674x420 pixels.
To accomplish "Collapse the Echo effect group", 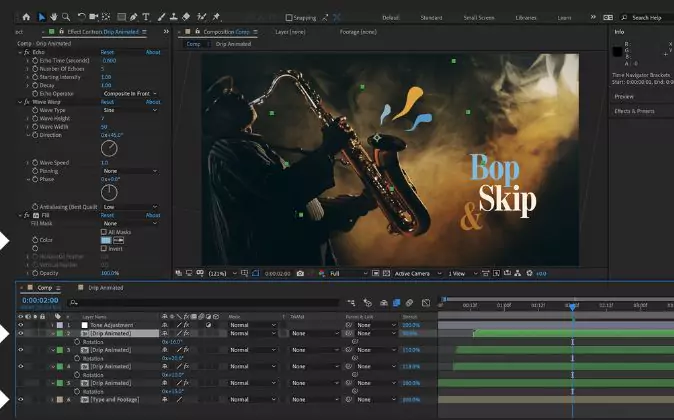I will coord(20,52).
